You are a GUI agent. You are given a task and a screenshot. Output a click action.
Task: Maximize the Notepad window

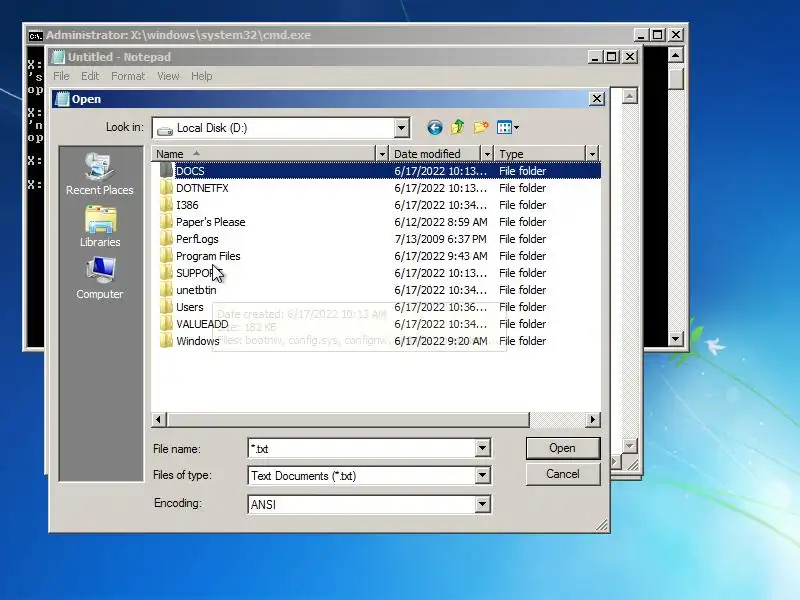point(612,57)
